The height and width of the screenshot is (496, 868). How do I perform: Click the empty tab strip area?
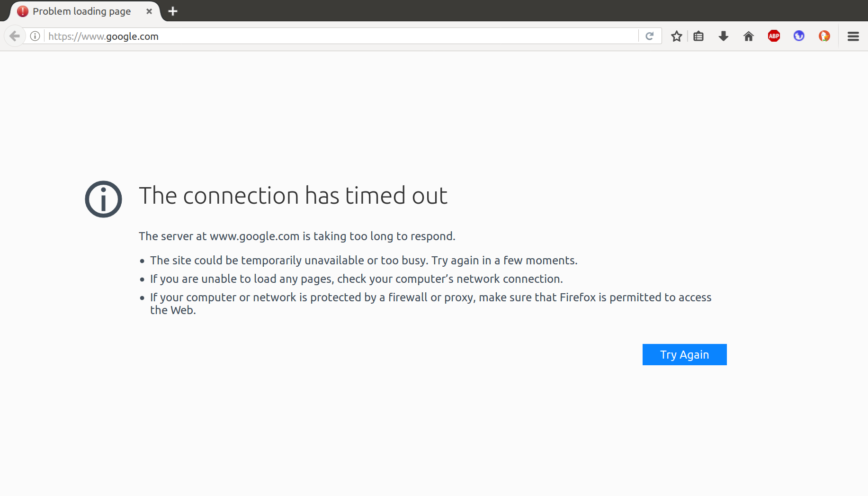click(426, 11)
